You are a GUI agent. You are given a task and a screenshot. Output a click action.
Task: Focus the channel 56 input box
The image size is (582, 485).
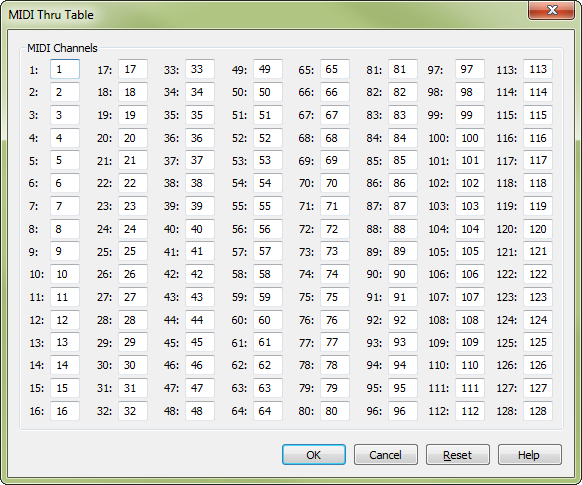[x=268, y=229]
